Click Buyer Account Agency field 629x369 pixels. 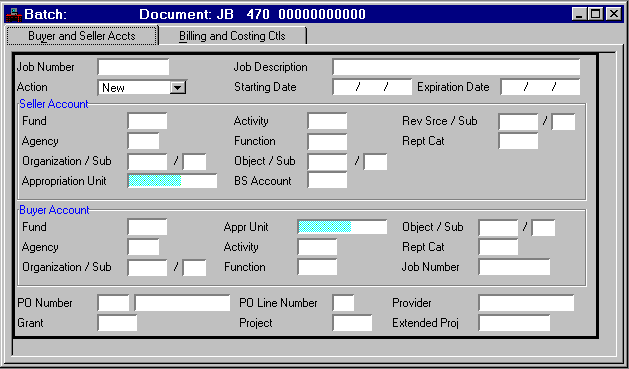pos(143,247)
